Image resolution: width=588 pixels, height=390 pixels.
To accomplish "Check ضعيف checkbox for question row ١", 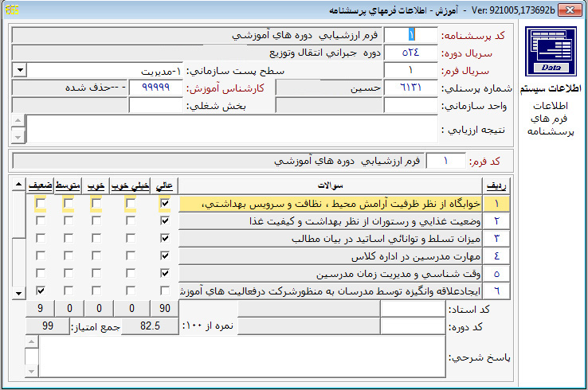I will tap(41, 204).
